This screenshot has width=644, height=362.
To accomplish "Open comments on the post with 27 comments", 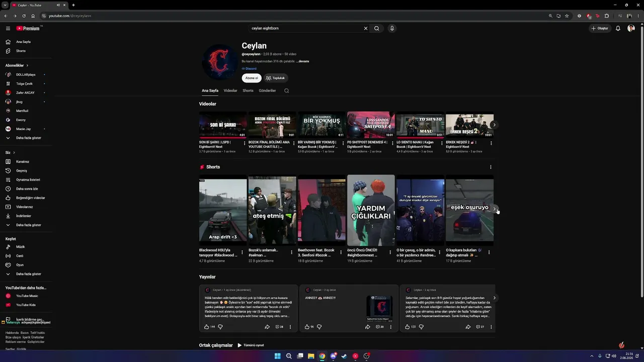I will [480, 327].
